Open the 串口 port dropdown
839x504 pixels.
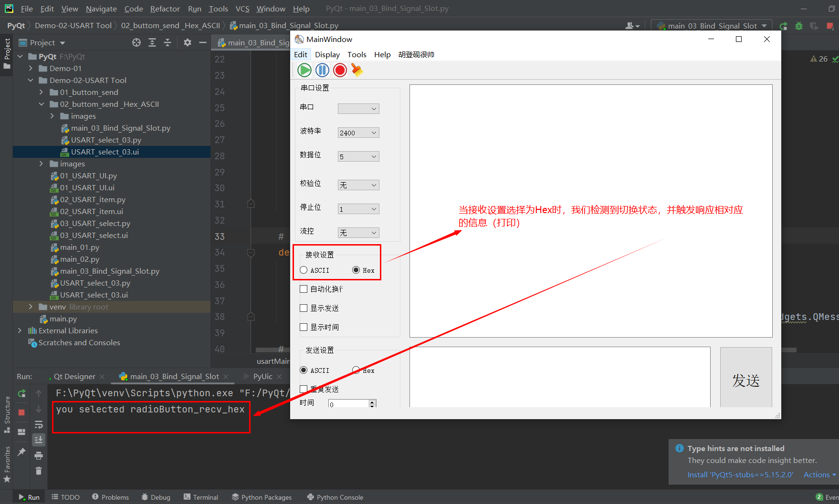pyautogui.click(x=358, y=109)
